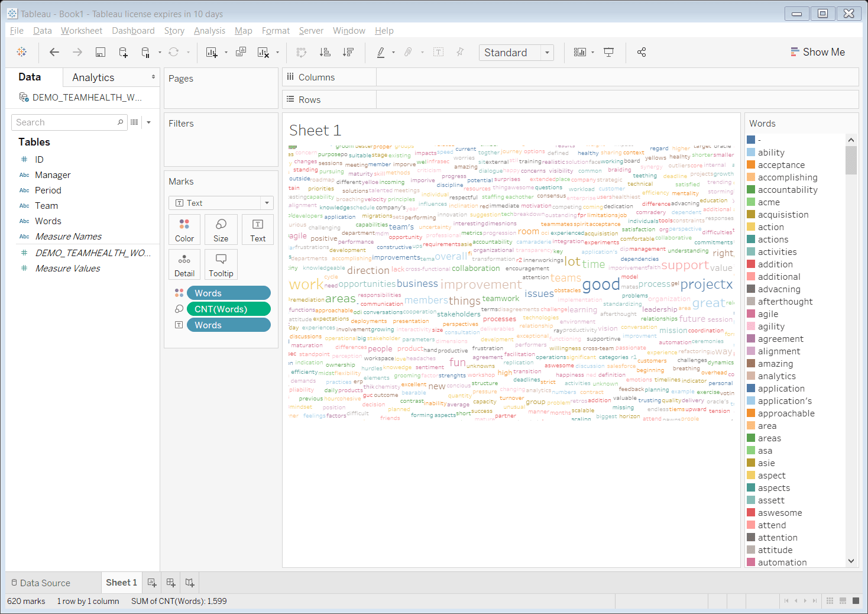Open the File menu
The height and width of the screenshot is (614, 868).
17,31
